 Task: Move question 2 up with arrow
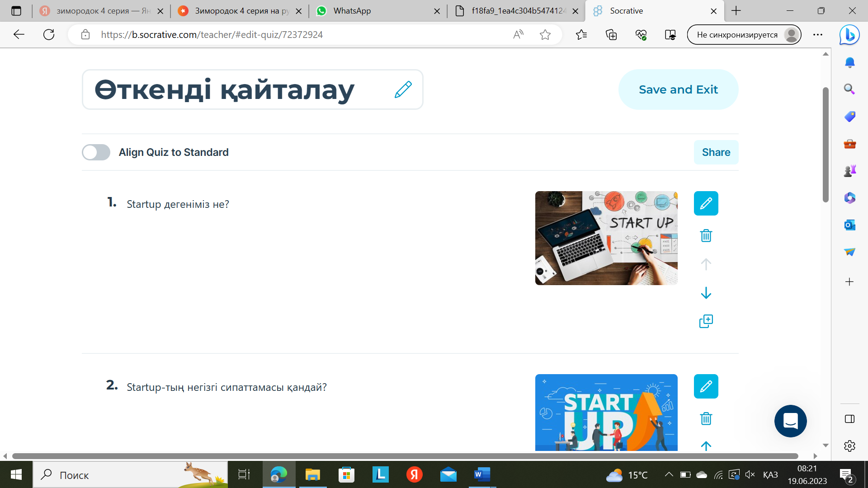706,446
